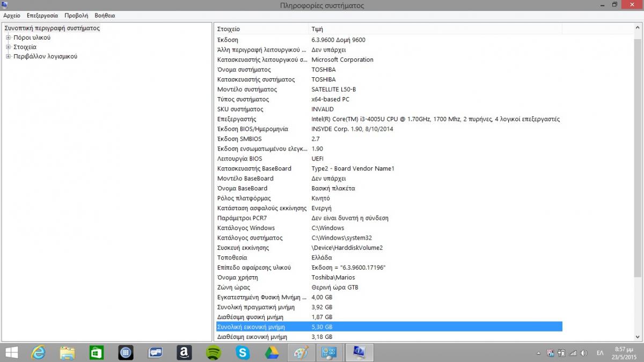
Task: Select the Έκδοση row
Action: 389,40
